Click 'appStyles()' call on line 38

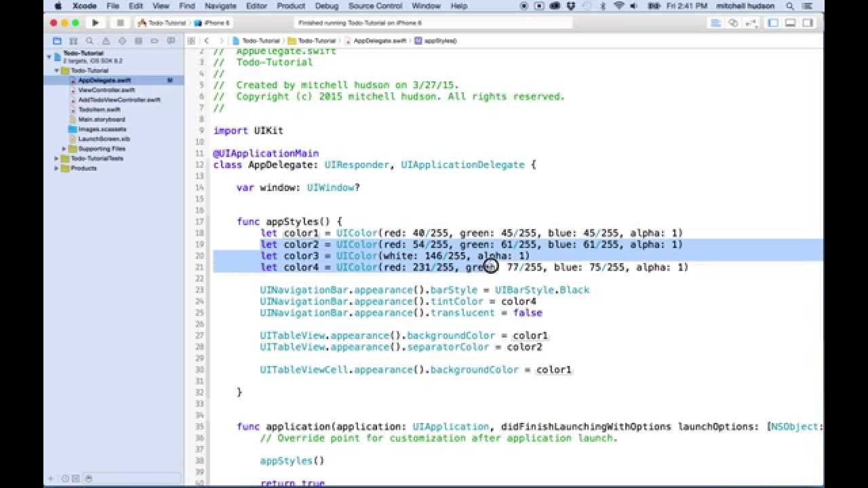point(292,461)
